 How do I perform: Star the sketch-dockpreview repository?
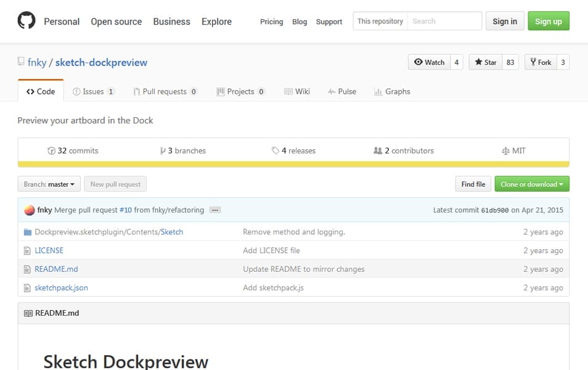486,62
